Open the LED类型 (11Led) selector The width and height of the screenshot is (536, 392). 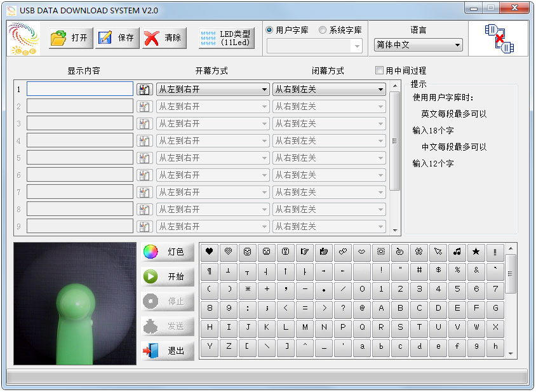tap(227, 38)
